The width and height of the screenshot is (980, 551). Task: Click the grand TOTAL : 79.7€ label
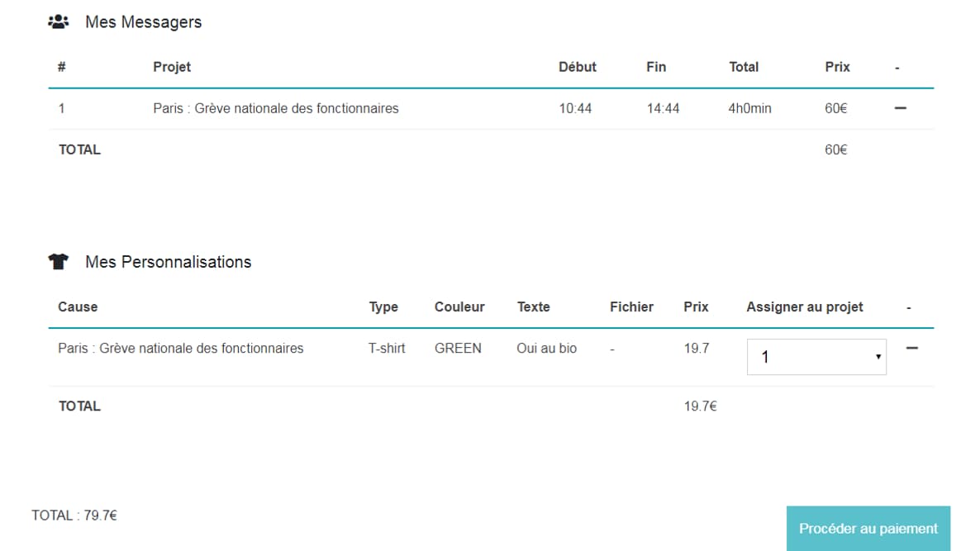(74, 515)
